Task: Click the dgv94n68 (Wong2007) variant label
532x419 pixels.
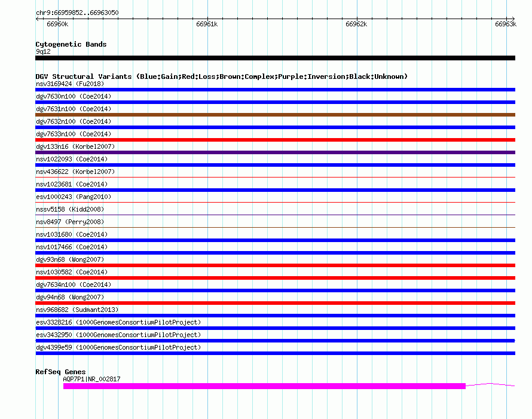Action: click(x=70, y=297)
